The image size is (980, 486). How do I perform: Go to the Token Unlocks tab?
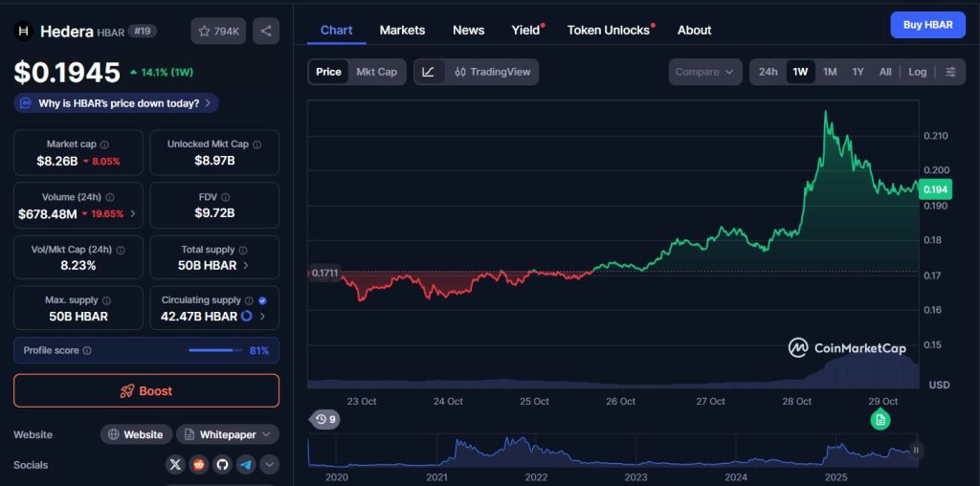click(609, 30)
